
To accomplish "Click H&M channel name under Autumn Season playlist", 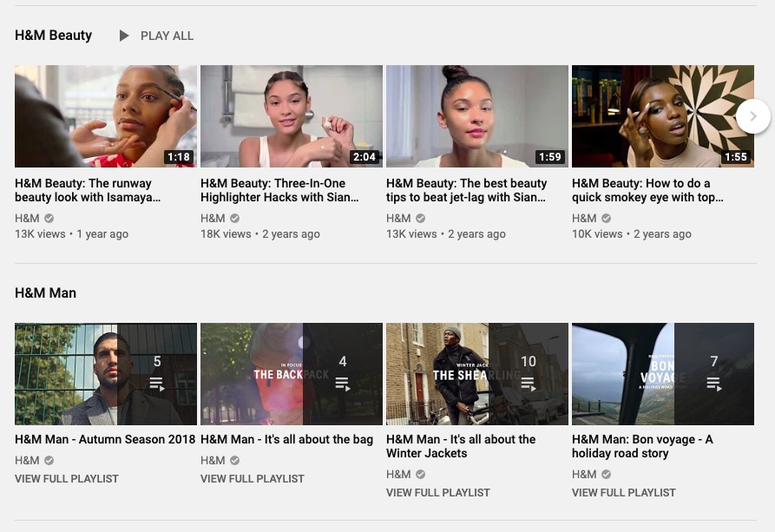I will pos(27,460).
